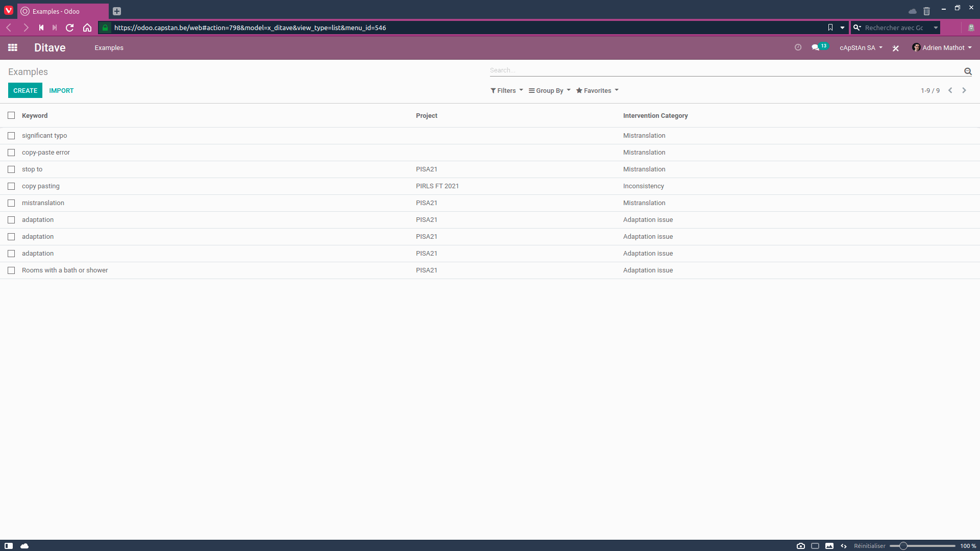The image size is (980, 551).
Task: Click the CREATE button
Action: click(x=24, y=90)
